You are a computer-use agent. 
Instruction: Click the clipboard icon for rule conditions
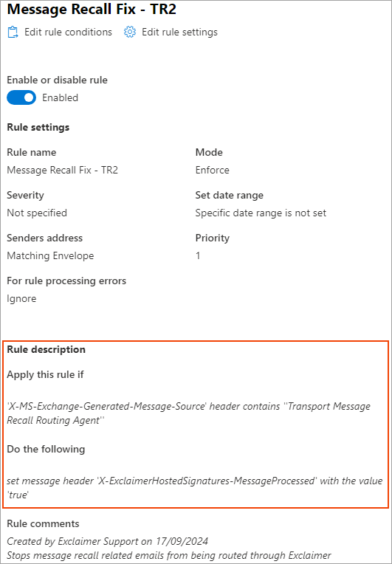coord(13,32)
